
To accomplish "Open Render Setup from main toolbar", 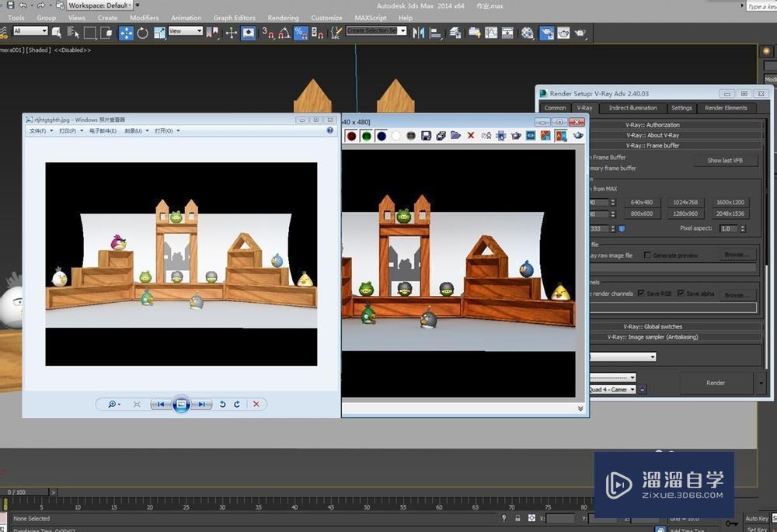I will 546,33.
